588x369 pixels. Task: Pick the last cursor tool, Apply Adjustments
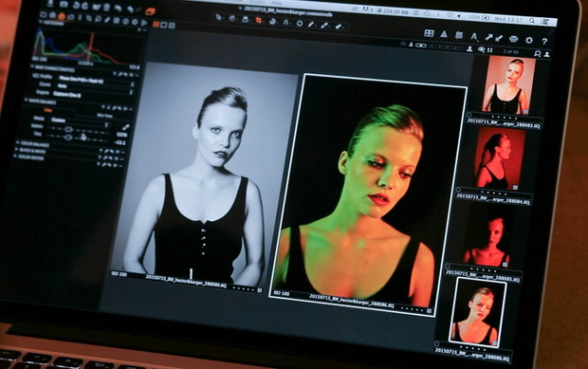click(339, 27)
